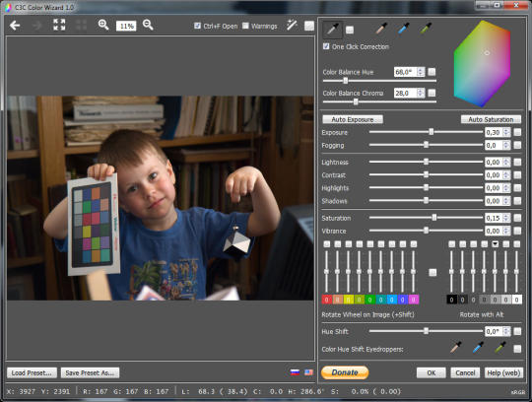Screen dimensions: 532x402
Task: Enable the Warnings checkbox
Action: [245, 26]
